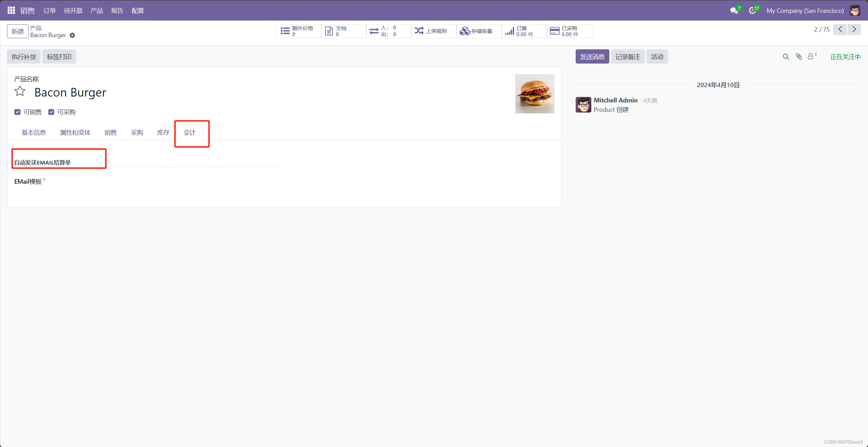Click the favorite star beside Bacon Burger
This screenshot has width=868, height=447.
click(20, 91)
